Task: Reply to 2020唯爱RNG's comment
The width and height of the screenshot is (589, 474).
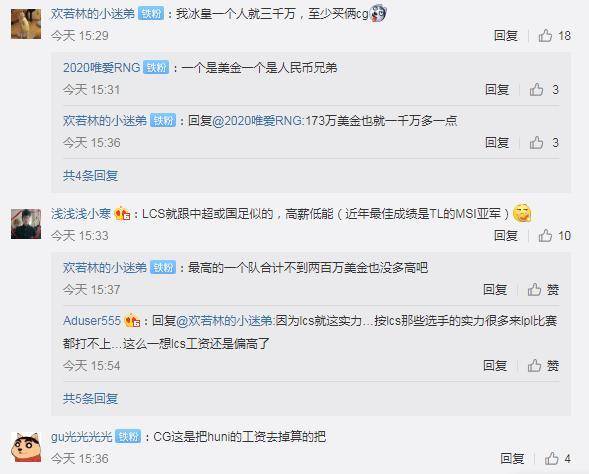Action: tap(497, 89)
